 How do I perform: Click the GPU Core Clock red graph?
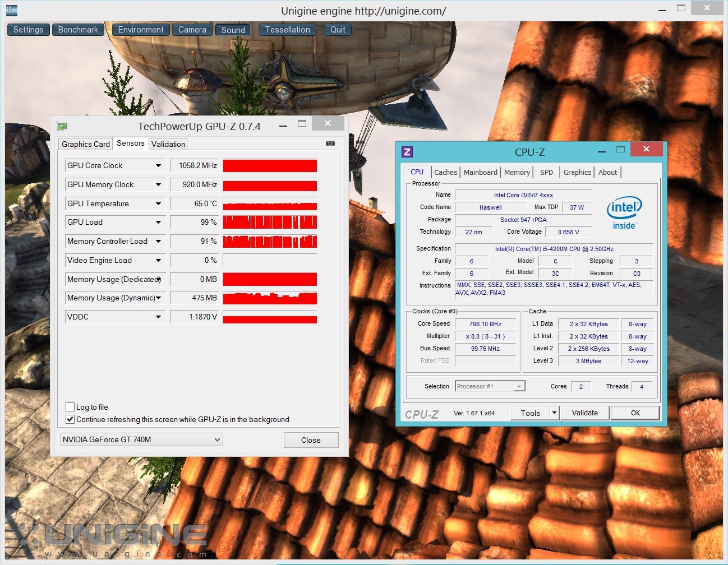click(270, 165)
